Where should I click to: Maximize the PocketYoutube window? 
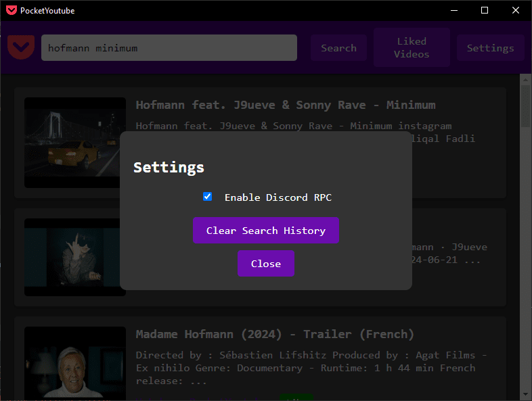click(485, 10)
